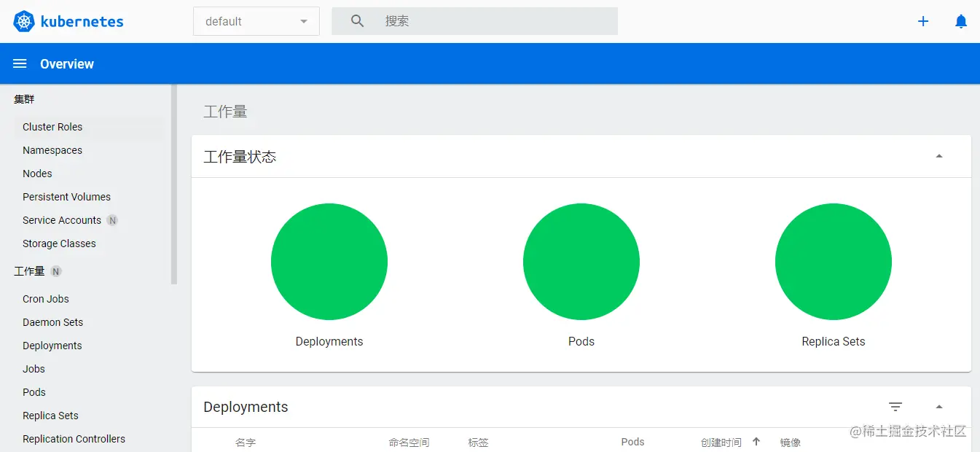980x452 pixels.
Task: Click the Pods status pie chart
Action: (x=581, y=262)
